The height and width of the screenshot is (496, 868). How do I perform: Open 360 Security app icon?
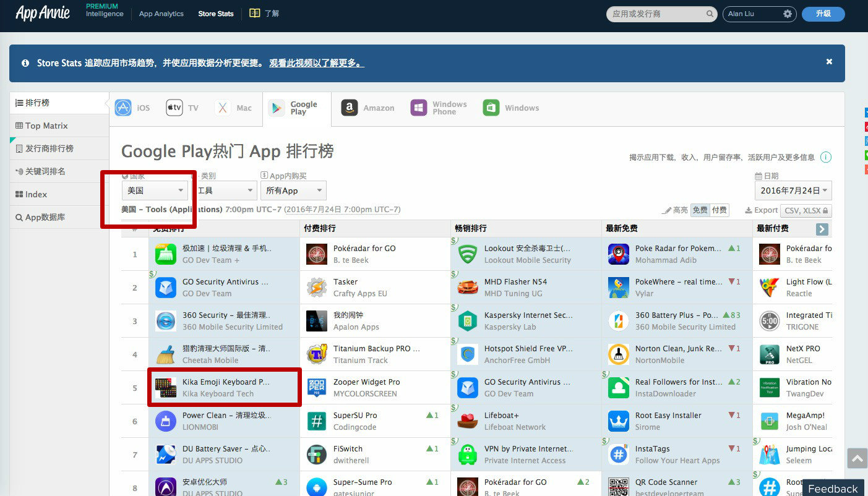[x=166, y=321]
